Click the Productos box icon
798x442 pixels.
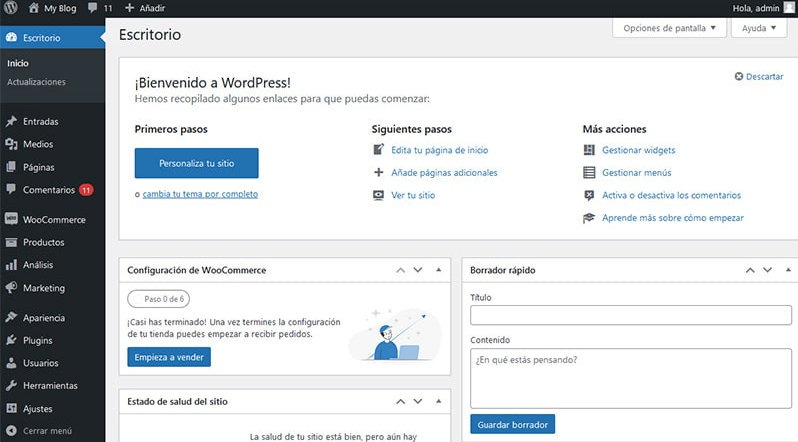coord(11,242)
